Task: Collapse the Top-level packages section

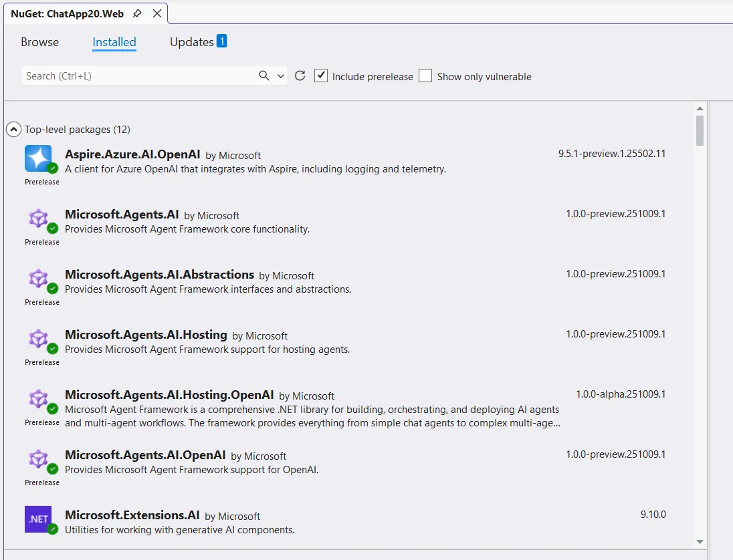Action: (x=13, y=129)
